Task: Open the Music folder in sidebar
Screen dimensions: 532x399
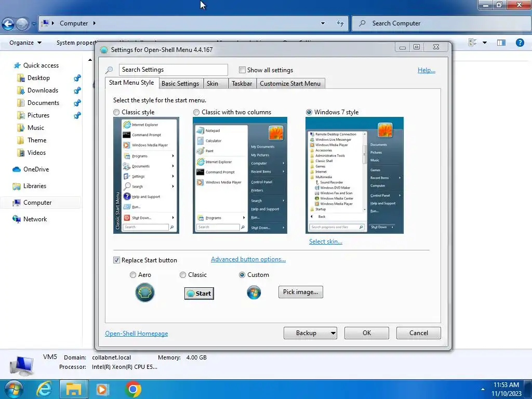Action: (x=31, y=128)
